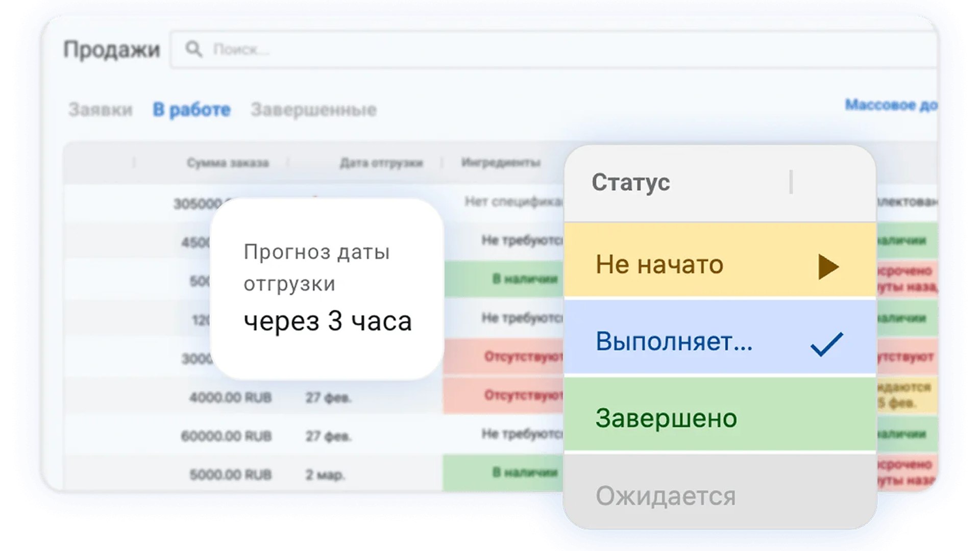Screen dimensions: 980x551
Task: Click the через 3 часа forecast text
Action: point(328,322)
